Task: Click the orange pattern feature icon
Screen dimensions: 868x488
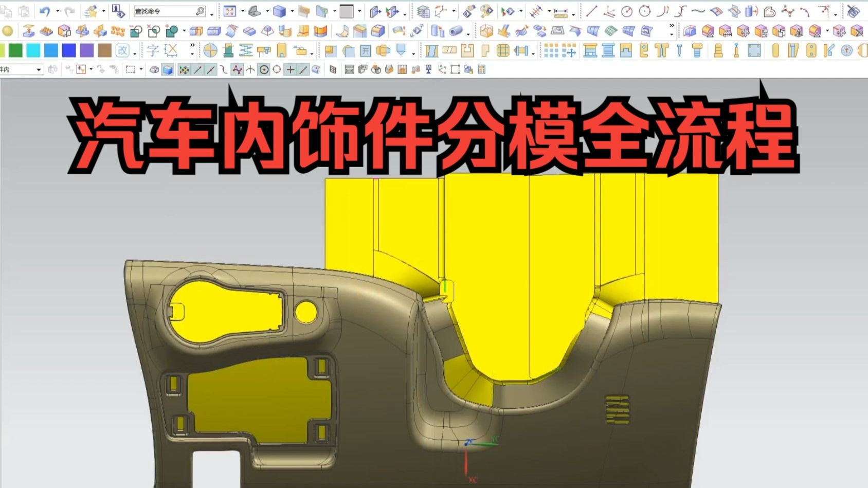Action: pyautogui.click(x=118, y=31)
